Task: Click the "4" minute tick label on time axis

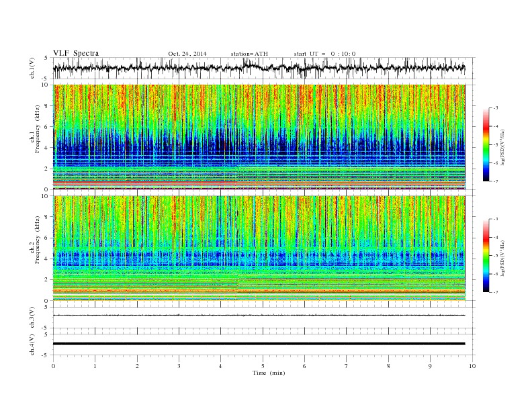Action: pos(220,366)
